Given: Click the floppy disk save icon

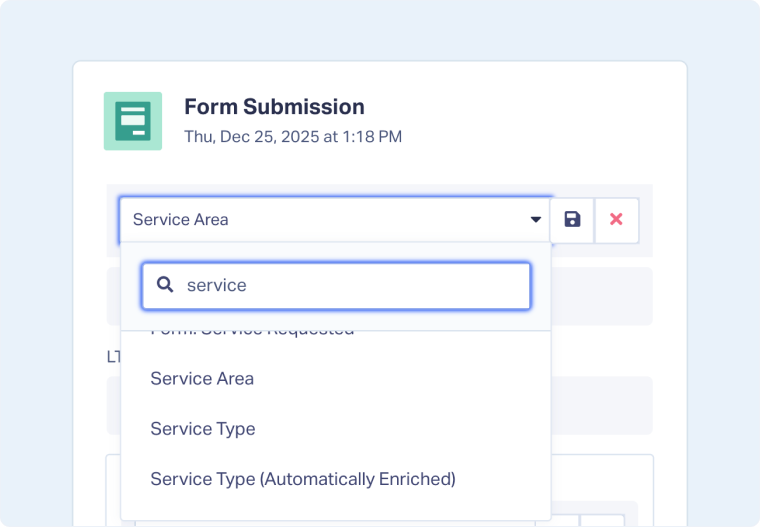Looking at the screenshot, I should click(x=572, y=220).
